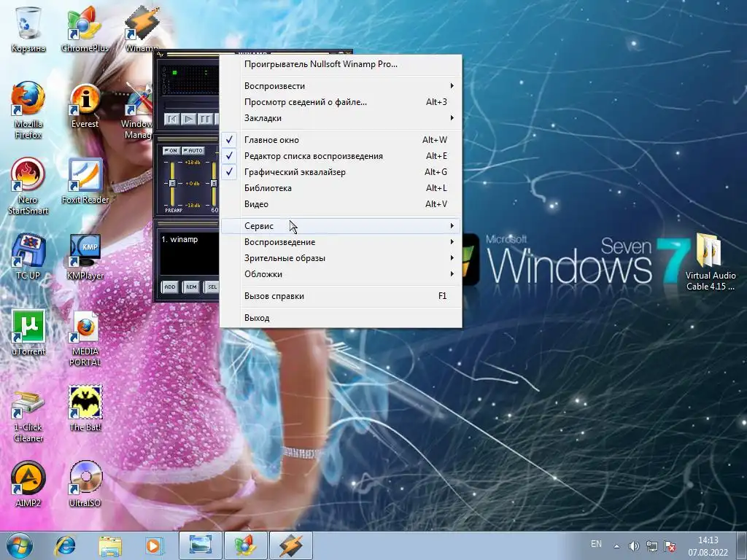Image resolution: width=747 pixels, height=560 pixels.
Task: Enable the Видео window
Action: 340,204
